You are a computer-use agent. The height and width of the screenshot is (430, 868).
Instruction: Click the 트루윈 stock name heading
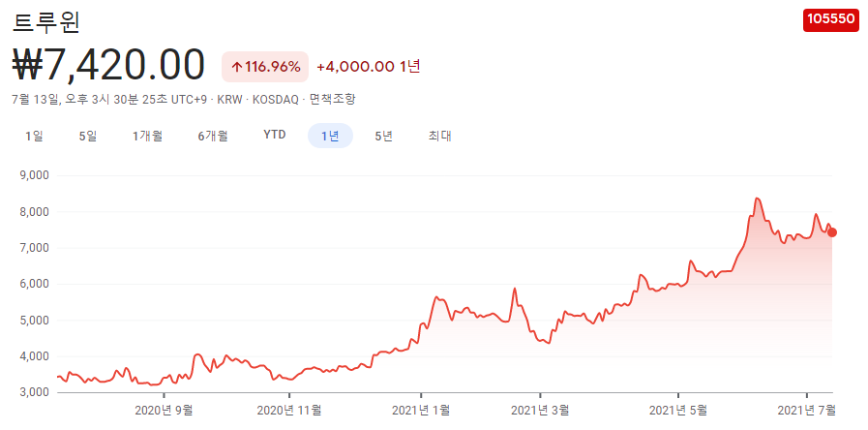click(x=46, y=22)
